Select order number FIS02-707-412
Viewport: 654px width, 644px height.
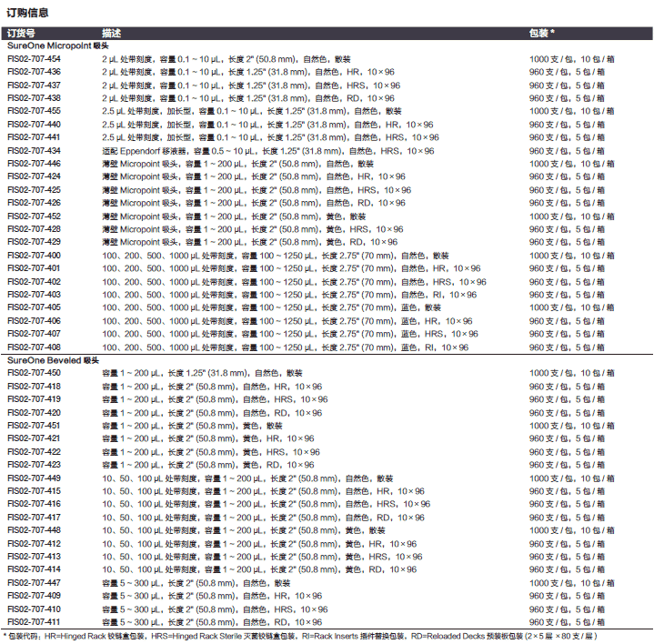pos(34,543)
